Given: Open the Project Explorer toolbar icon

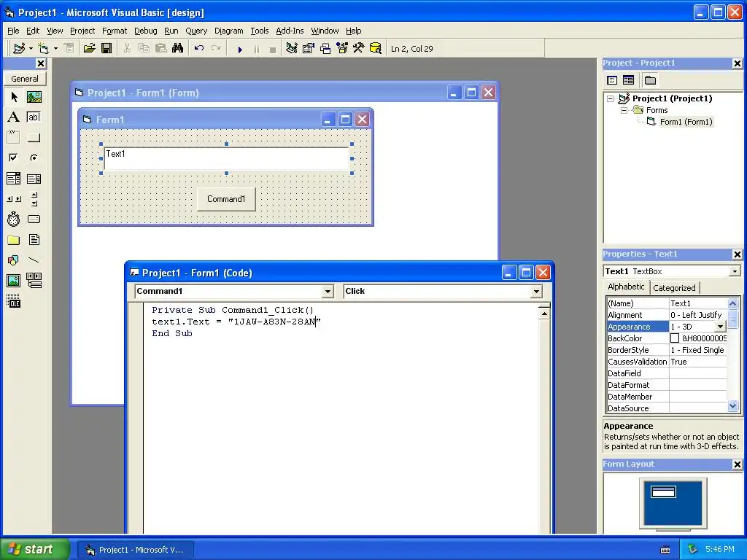Looking at the screenshot, I should pyautogui.click(x=292, y=48).
